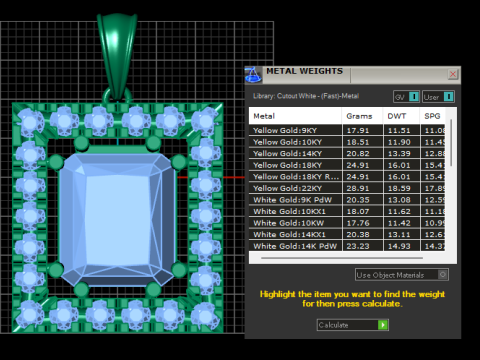
Task: Select the White Gold:14KX1 row
Action: [x=347, y=234]
